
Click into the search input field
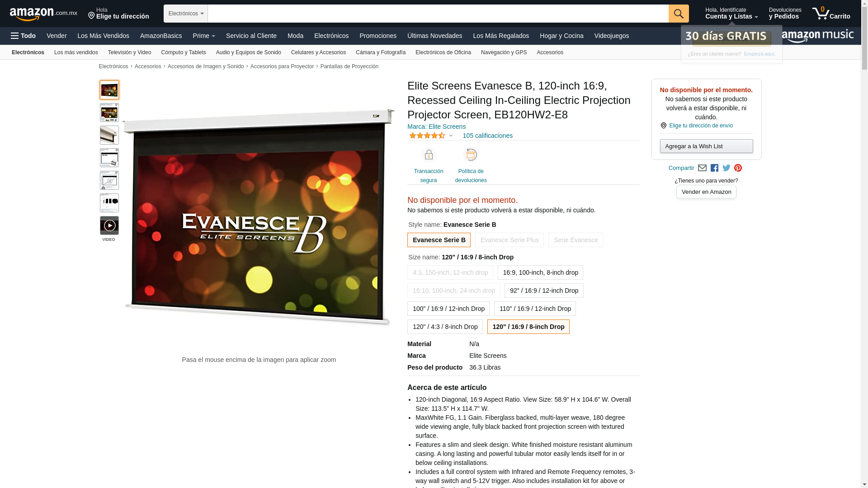(438, 14)
